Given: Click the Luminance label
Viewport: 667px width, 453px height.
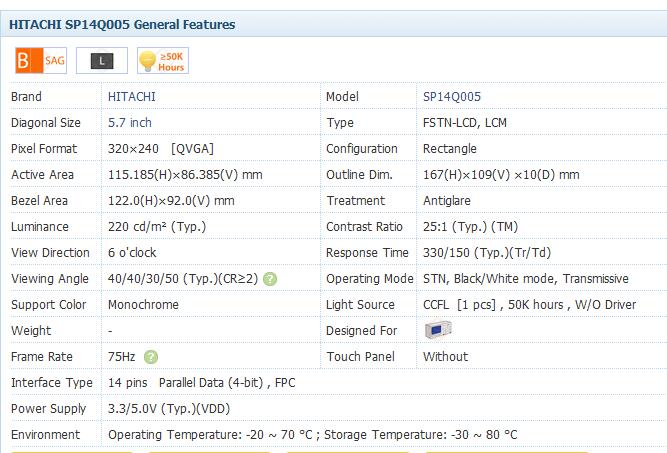Looking at the screenshot, I should 40,226.
